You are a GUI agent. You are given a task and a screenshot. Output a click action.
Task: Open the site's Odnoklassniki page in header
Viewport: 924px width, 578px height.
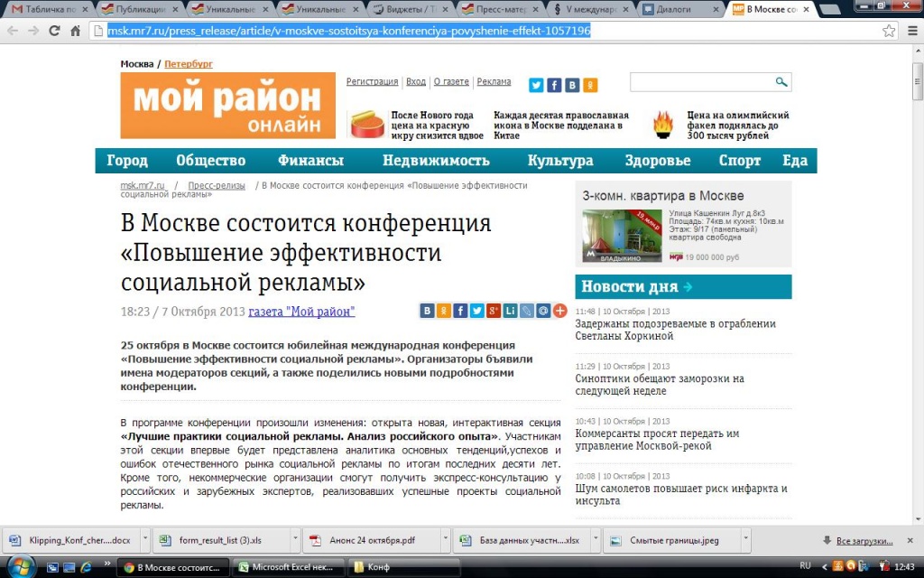[x=590, y=85]
